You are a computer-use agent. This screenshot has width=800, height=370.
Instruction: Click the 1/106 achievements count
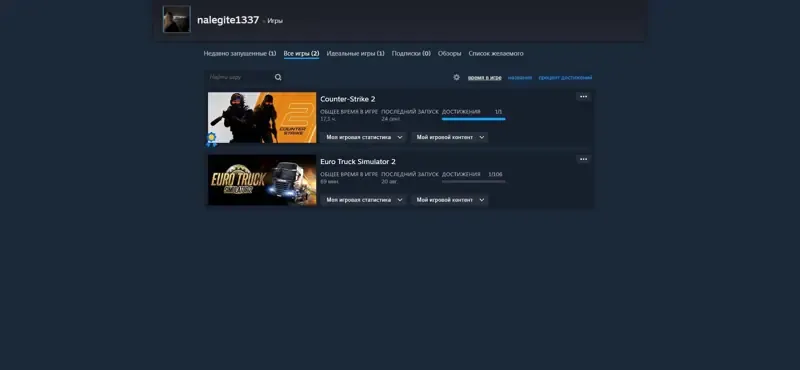[x=495, y=174]
